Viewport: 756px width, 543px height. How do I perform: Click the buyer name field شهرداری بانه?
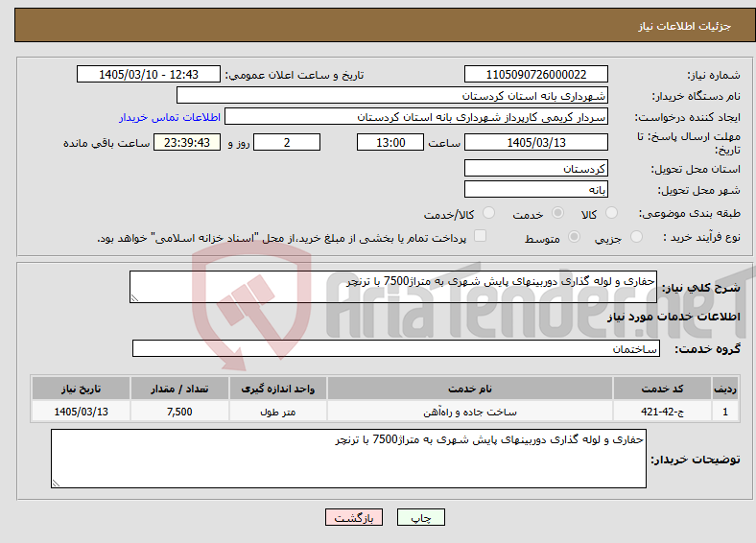point(392,96)
